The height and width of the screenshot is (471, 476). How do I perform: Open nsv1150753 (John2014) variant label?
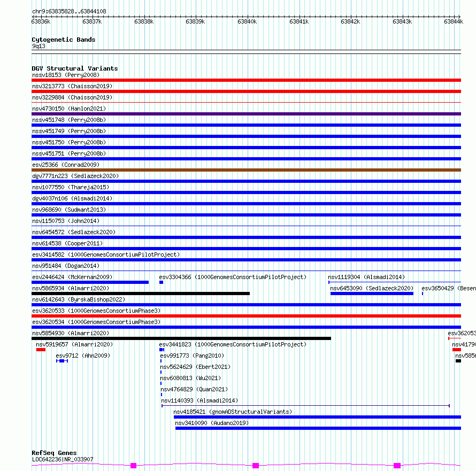[x=66, y=221]
